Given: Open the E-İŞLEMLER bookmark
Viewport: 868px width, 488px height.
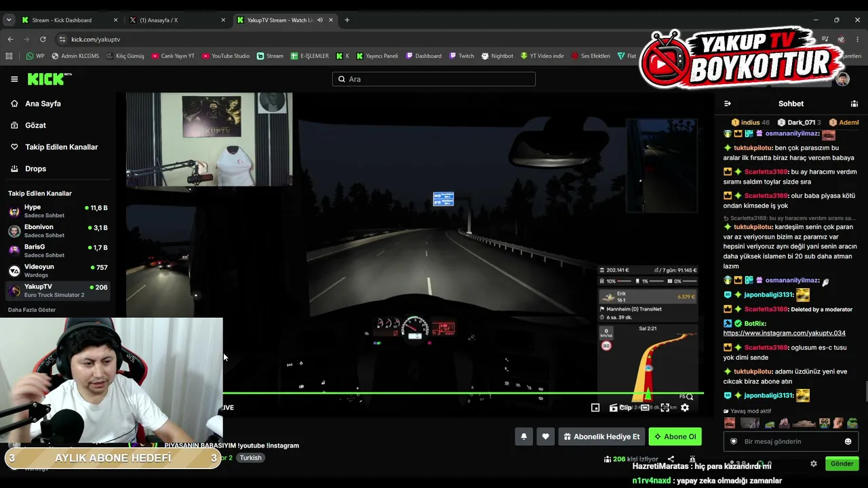Looking at the screenshot, I should tap(310, 56).
